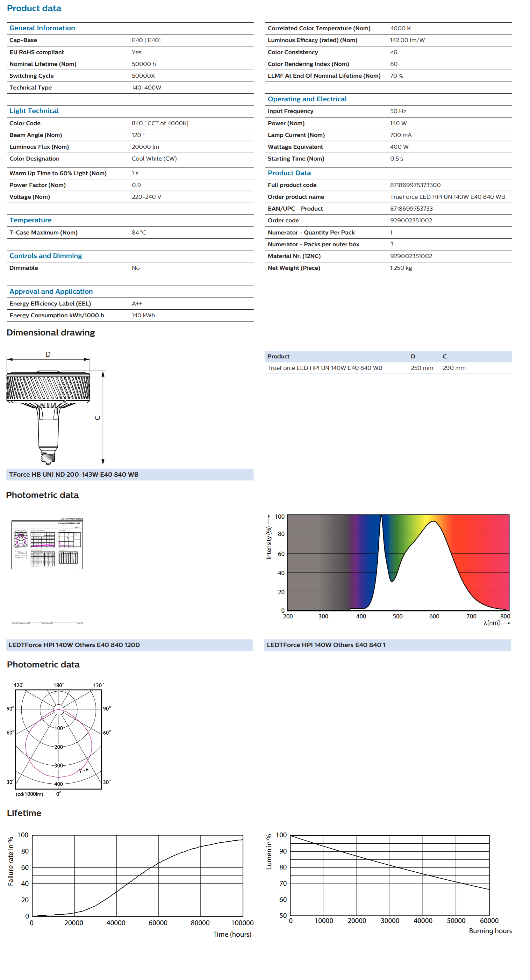The width and height of the screenshot is (530, 980).
Task: Select the "EU RoHS compliant" row label
Action: 37,52
